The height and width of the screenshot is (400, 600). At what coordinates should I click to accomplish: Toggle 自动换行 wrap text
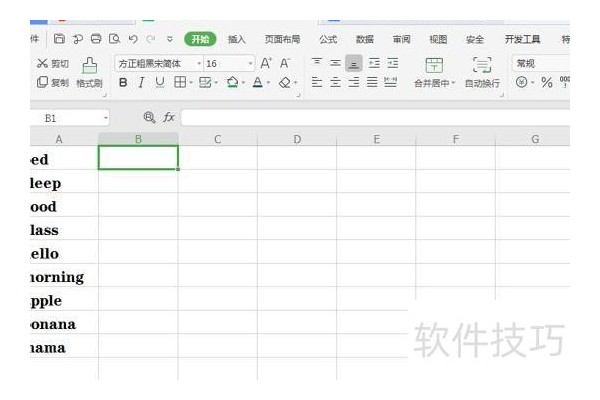482,73
